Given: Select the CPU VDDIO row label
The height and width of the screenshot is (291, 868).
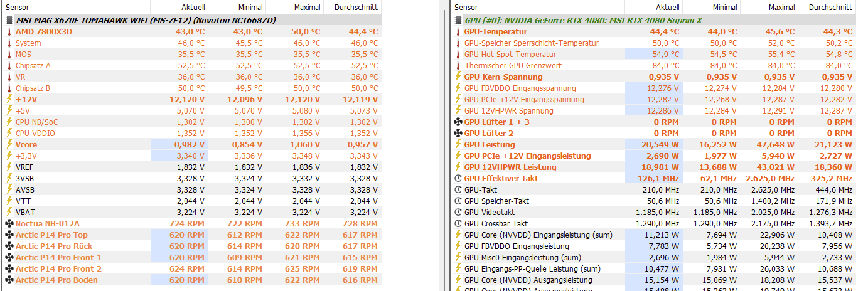Looking at the screenshot, I should (x=36, y=133).
